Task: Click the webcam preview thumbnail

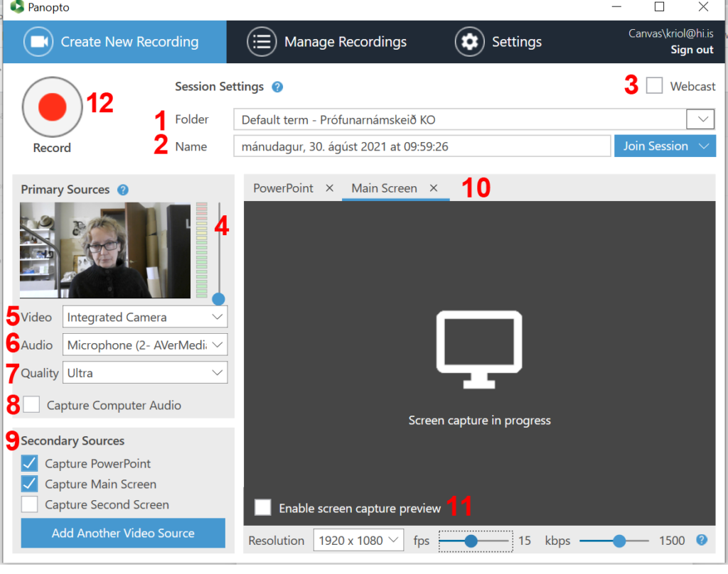Action: pos(105,250)
